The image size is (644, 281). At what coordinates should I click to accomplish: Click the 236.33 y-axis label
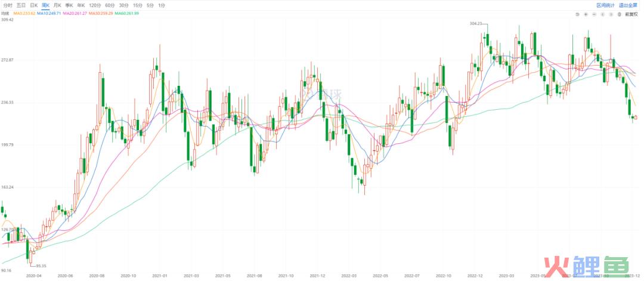7,102
